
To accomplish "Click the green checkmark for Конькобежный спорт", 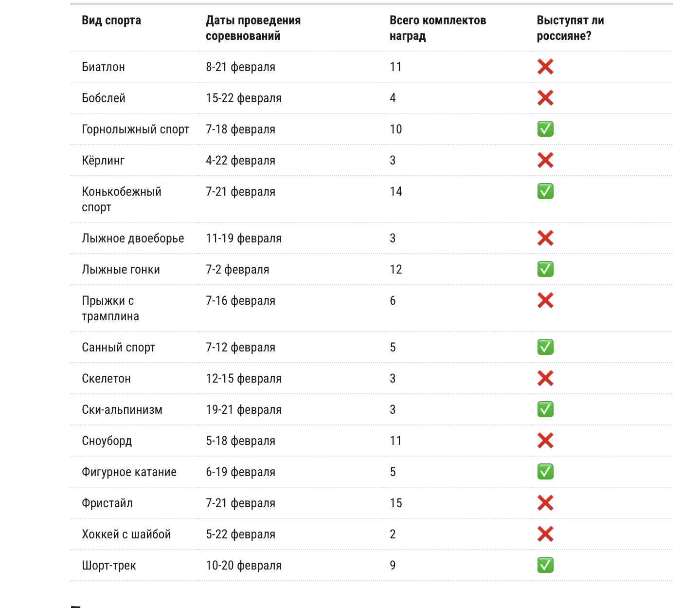I will tap(545, 191).
